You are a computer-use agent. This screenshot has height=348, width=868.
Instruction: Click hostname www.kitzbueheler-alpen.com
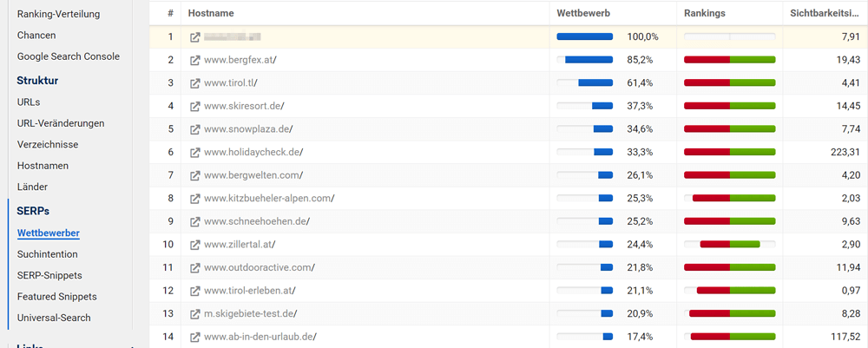[269, 198]
